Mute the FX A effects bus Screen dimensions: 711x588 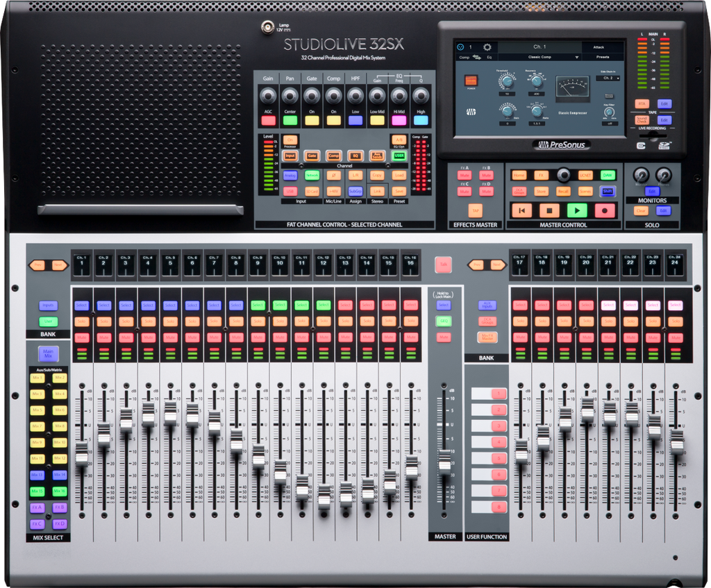[x=465, y=176]
